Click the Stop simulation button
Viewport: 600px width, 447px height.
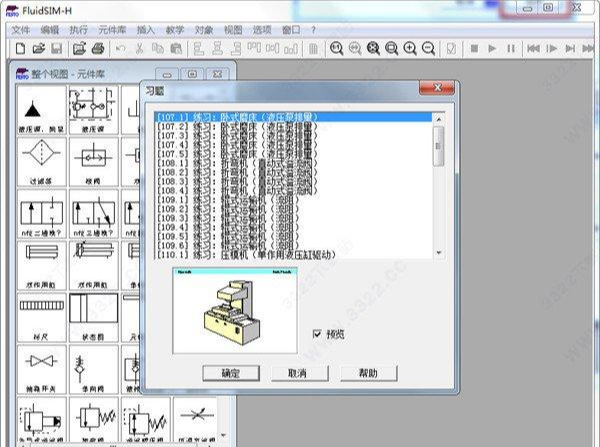474,49
